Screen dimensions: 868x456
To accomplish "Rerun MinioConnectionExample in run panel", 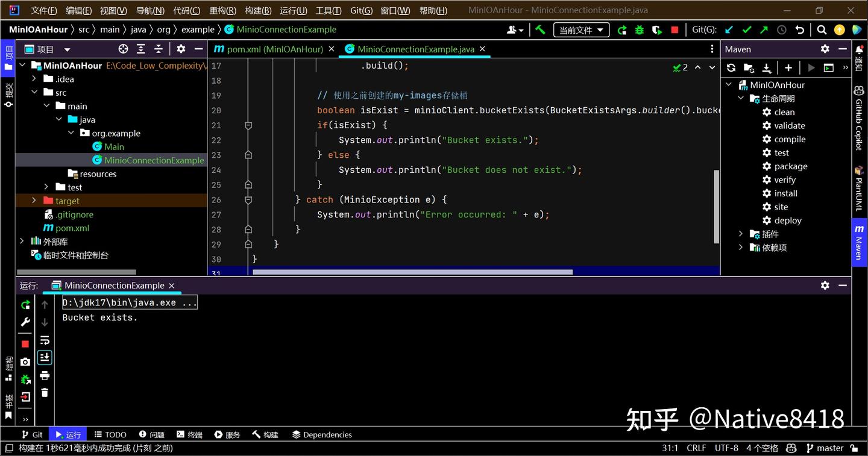I will click(25, 305).
